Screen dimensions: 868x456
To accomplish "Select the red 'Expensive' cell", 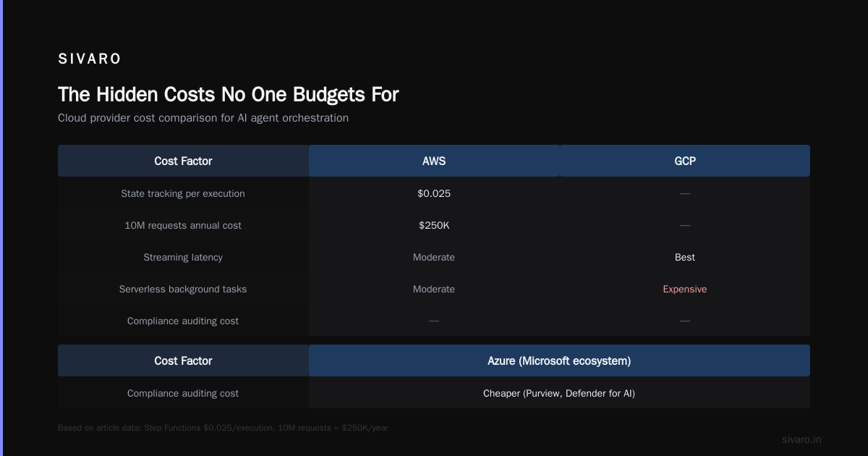I will tap(684, 289).
